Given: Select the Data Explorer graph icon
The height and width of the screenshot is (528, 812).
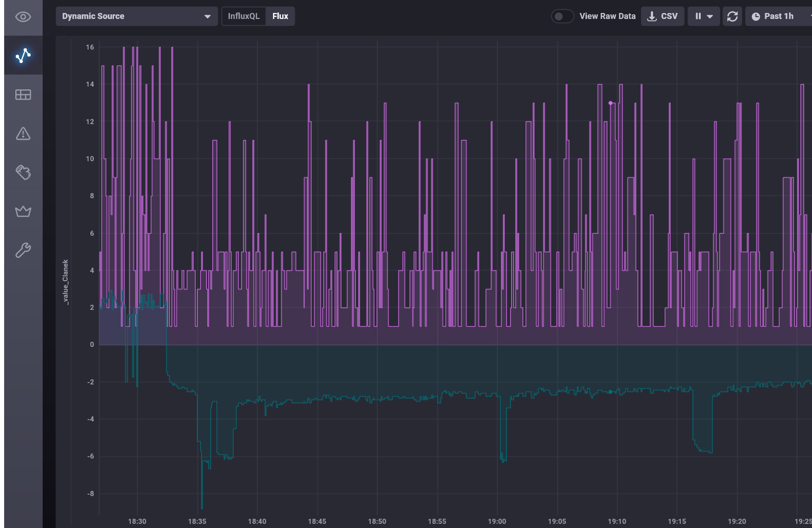Looking at the screenshot, I should click(23, 56).
